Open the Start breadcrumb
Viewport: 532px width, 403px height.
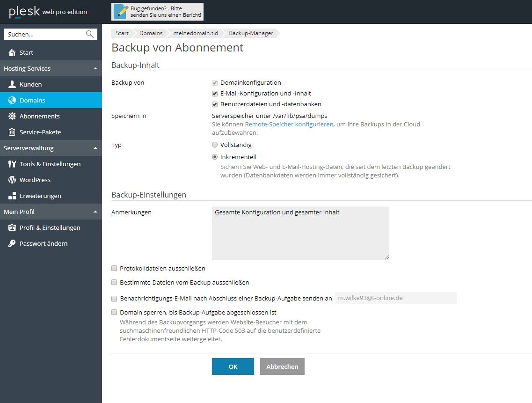(122, 33)
